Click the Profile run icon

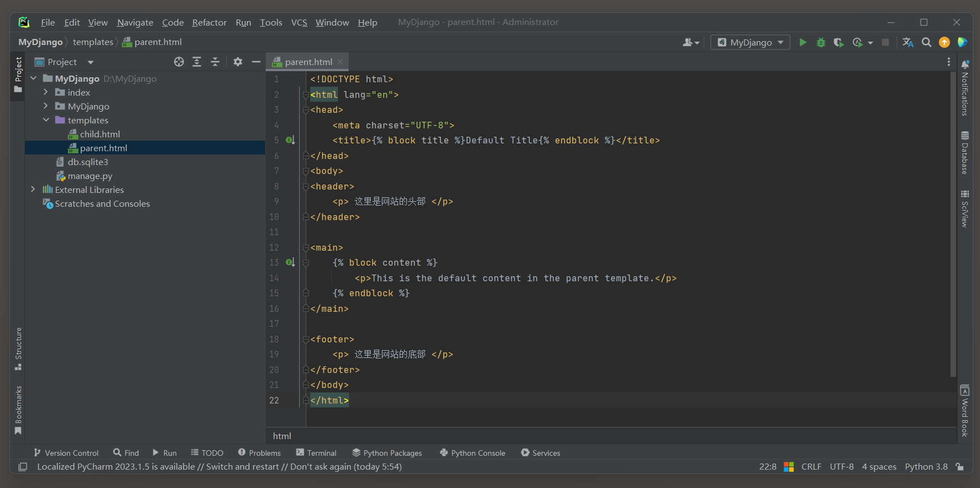pyautogui.click(x=858, y=42)
